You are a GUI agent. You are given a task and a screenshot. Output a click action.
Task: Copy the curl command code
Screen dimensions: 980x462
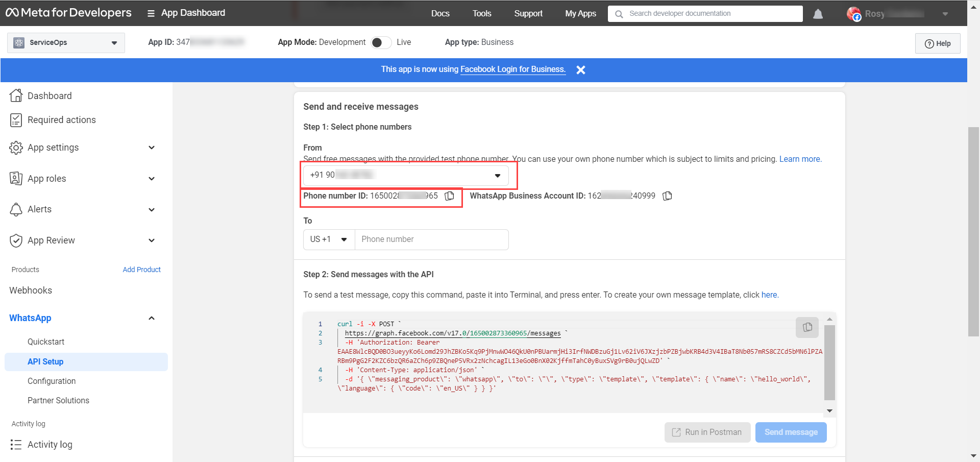tap(807, 327)
